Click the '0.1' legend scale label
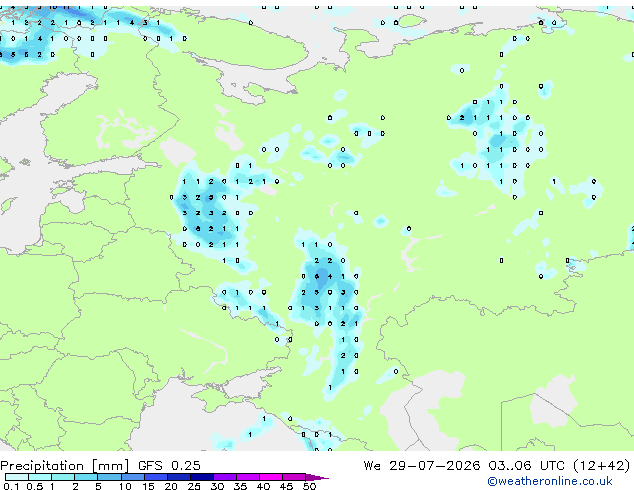This screenshot has height=490, width=634. point(11,486)
